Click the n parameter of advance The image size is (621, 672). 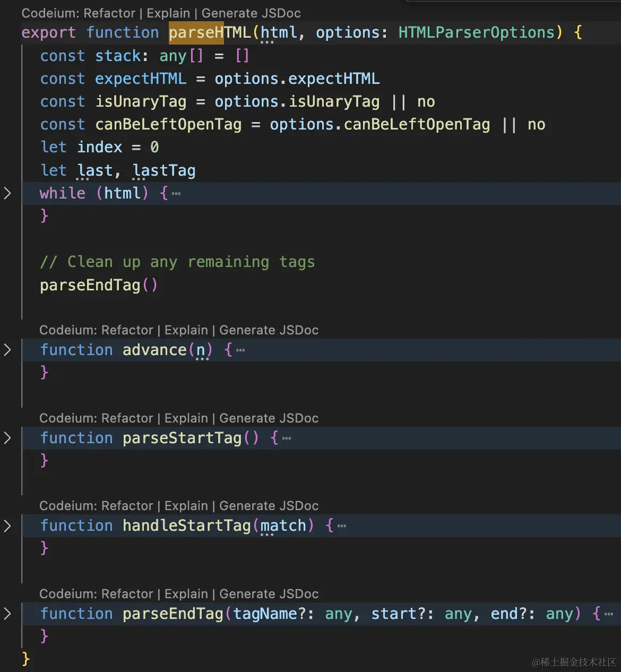tap(201, 350)
